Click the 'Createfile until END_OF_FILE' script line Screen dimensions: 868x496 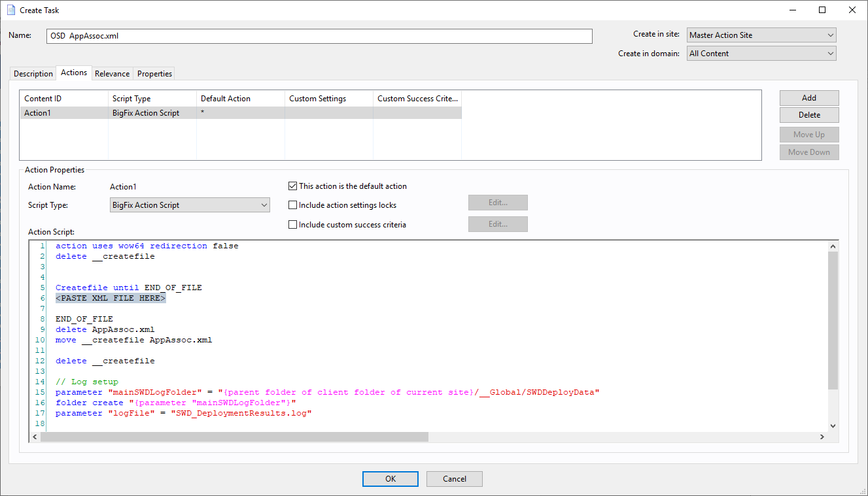(x=129, y=288)
